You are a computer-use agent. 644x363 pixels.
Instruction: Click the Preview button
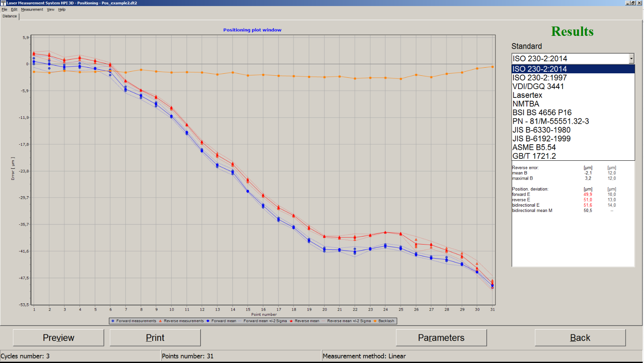58,338
